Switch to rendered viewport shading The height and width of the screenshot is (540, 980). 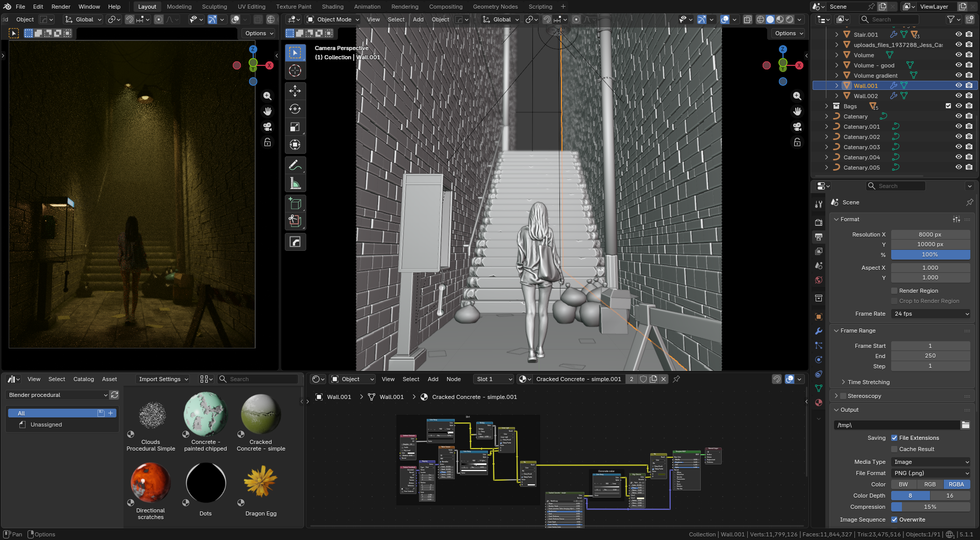click(790, 19)
